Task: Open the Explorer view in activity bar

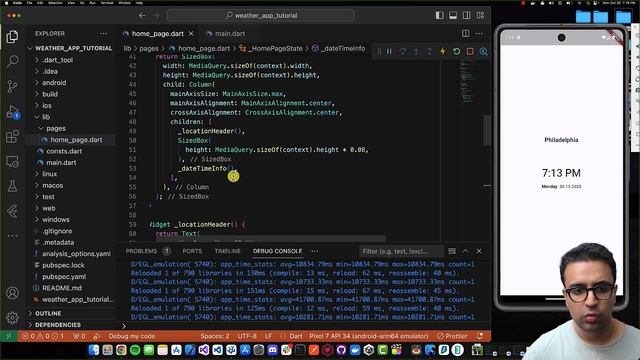Action: 12,37
